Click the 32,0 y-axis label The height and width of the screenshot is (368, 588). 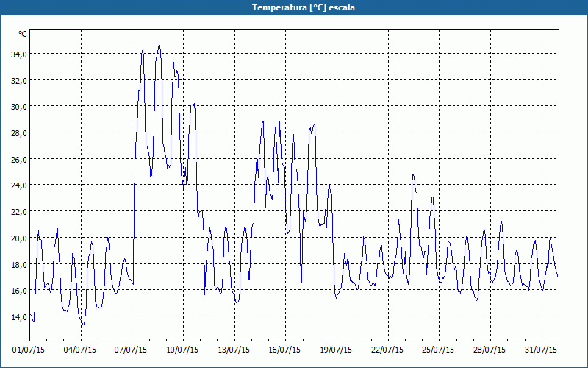(19, 81)
